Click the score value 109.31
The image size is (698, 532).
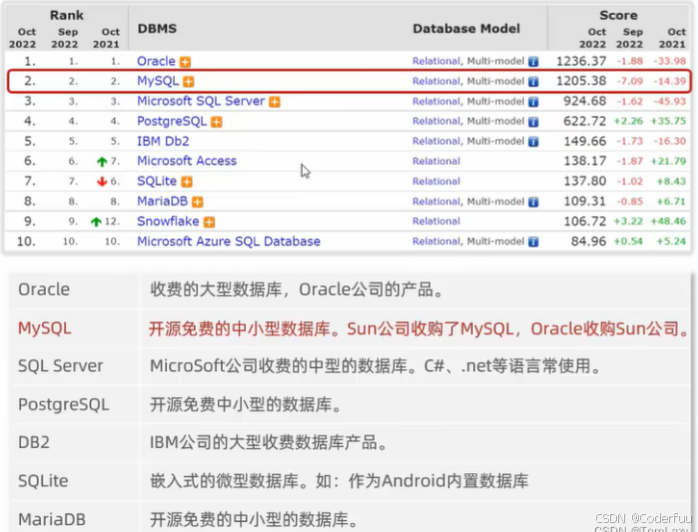coord(585,201)
